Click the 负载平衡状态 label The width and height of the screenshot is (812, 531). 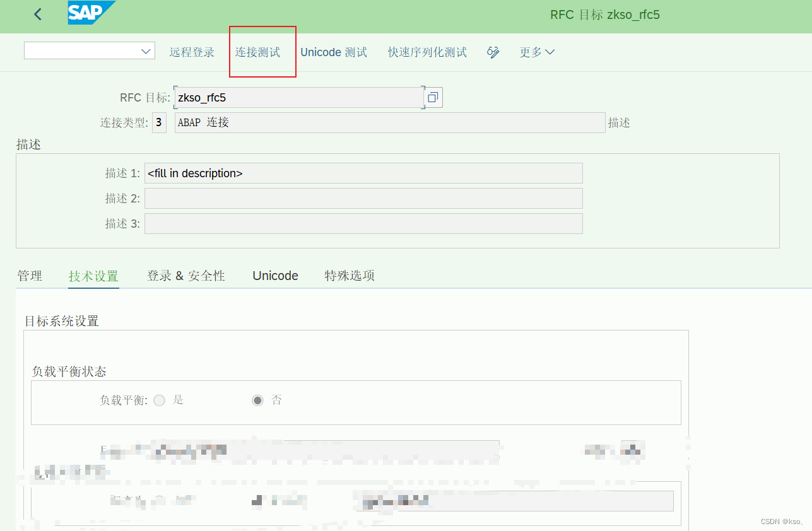click(69, 371)
